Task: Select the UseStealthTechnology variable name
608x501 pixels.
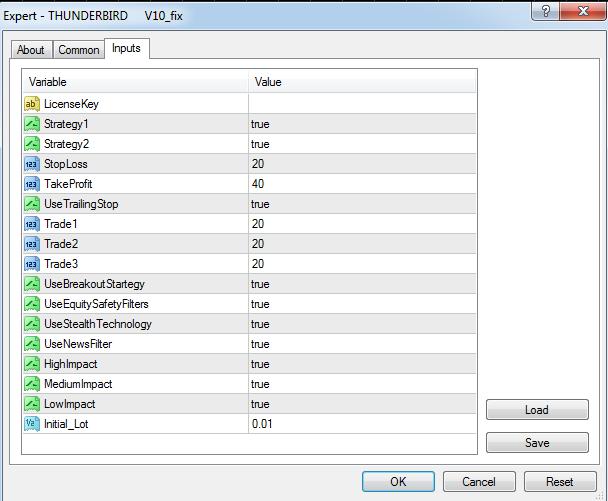Action: coord(98,324)
